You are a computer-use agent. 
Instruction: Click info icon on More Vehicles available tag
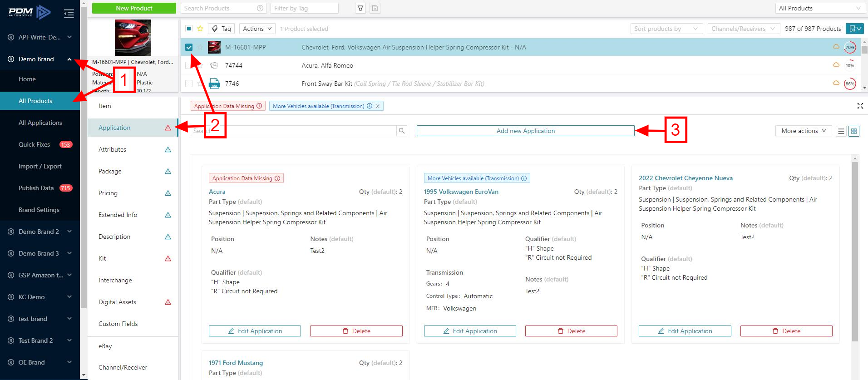[370, 106]
